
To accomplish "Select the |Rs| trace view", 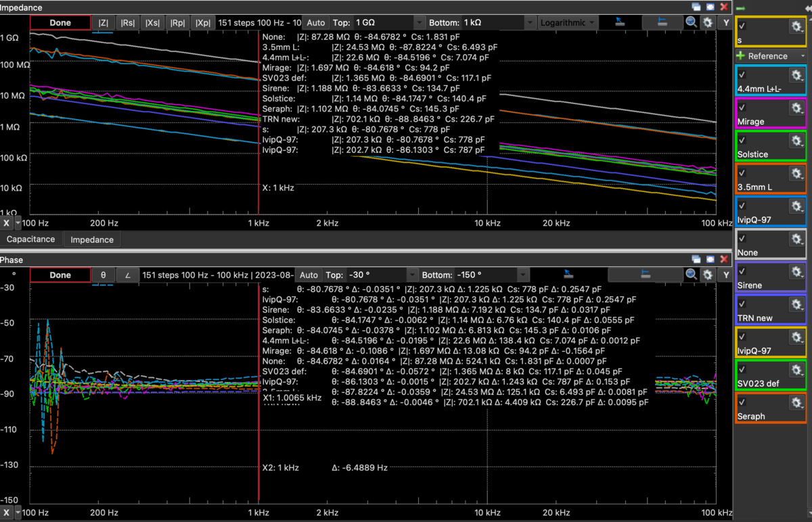I will [127, 22].
